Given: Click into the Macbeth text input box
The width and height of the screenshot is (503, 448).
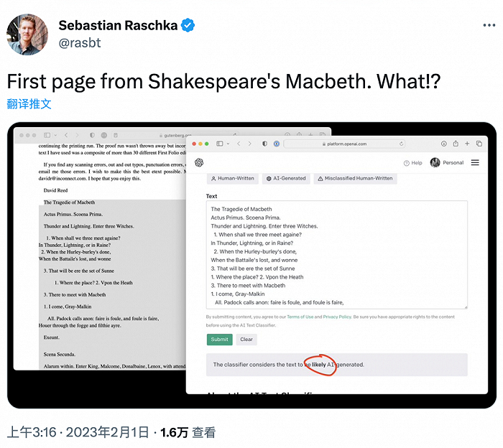Looking at the screenshot, I should [x=336, y=255].
